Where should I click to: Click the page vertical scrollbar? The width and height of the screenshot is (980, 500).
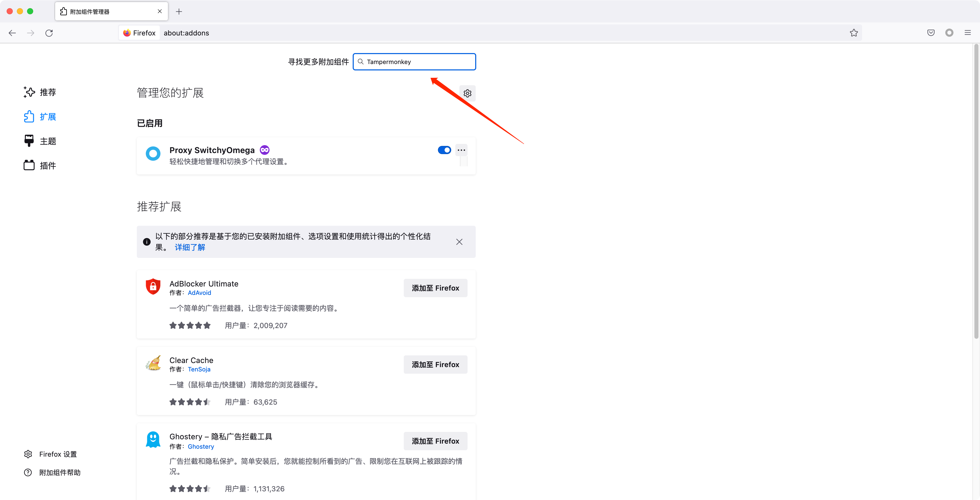click(976, 192)
